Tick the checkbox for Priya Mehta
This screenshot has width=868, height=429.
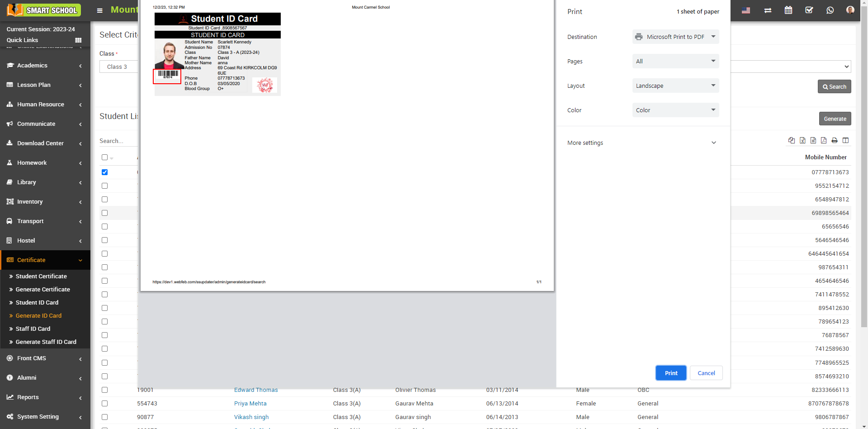(105, 403)
